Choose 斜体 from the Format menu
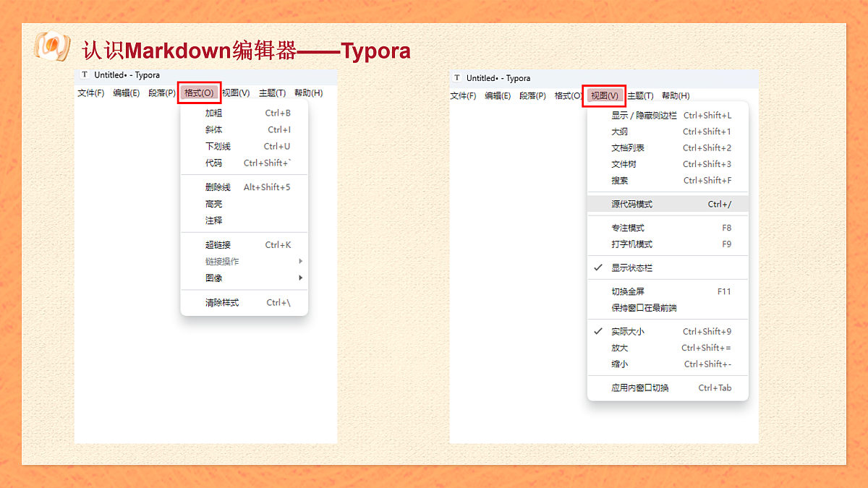 pyautogui.click(x=244, y=129)
